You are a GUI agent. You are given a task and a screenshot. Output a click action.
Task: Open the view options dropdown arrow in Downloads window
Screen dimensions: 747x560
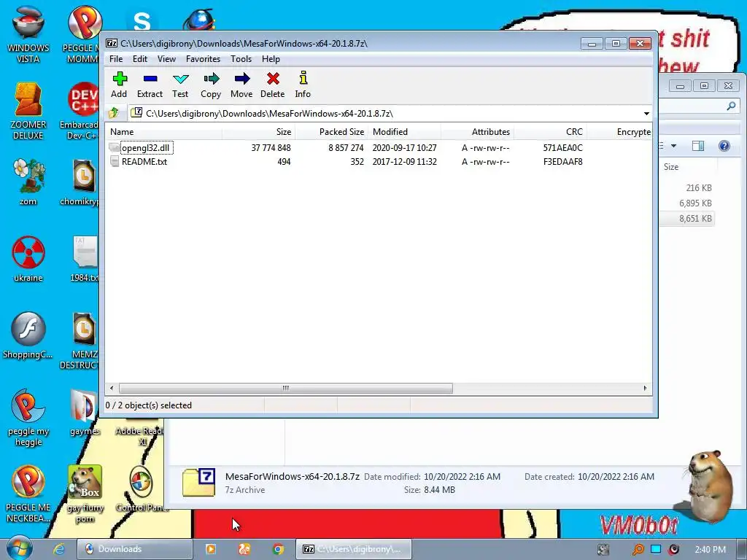(x=673, y=146)
